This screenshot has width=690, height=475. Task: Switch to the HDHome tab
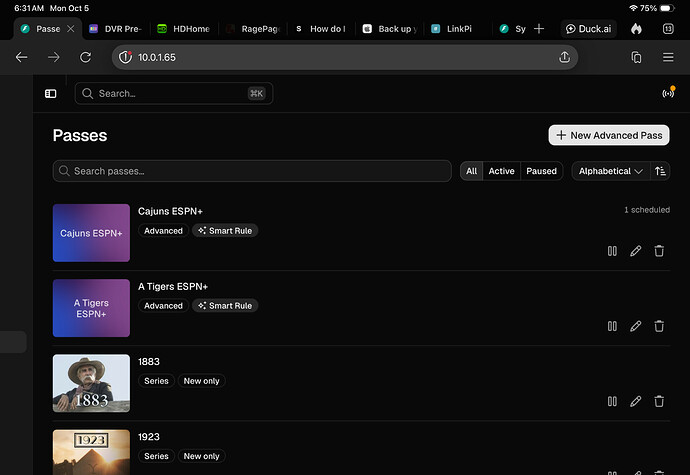click(x=184, y=29)
